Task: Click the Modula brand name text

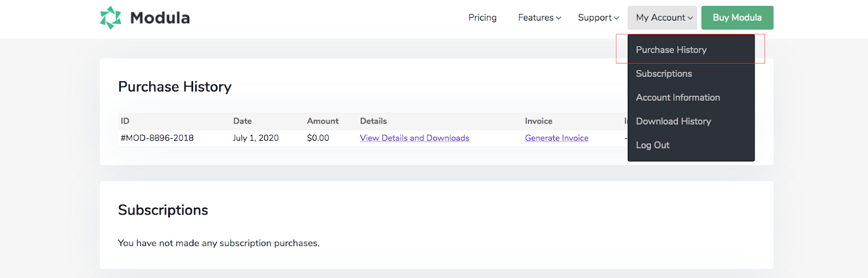Action: [160, 18]
